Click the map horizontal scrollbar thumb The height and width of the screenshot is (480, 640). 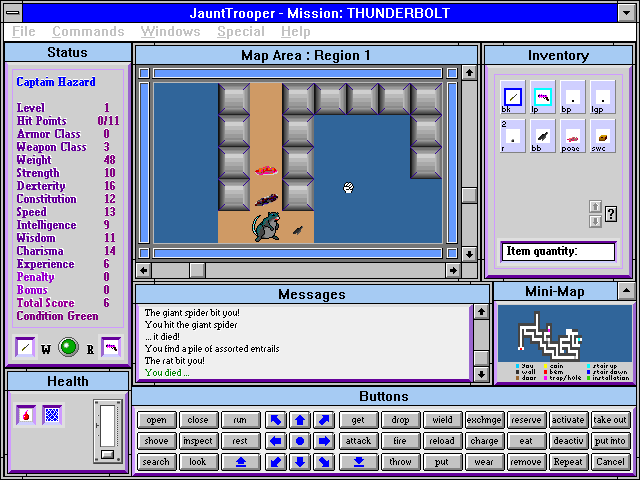[198, 270]
